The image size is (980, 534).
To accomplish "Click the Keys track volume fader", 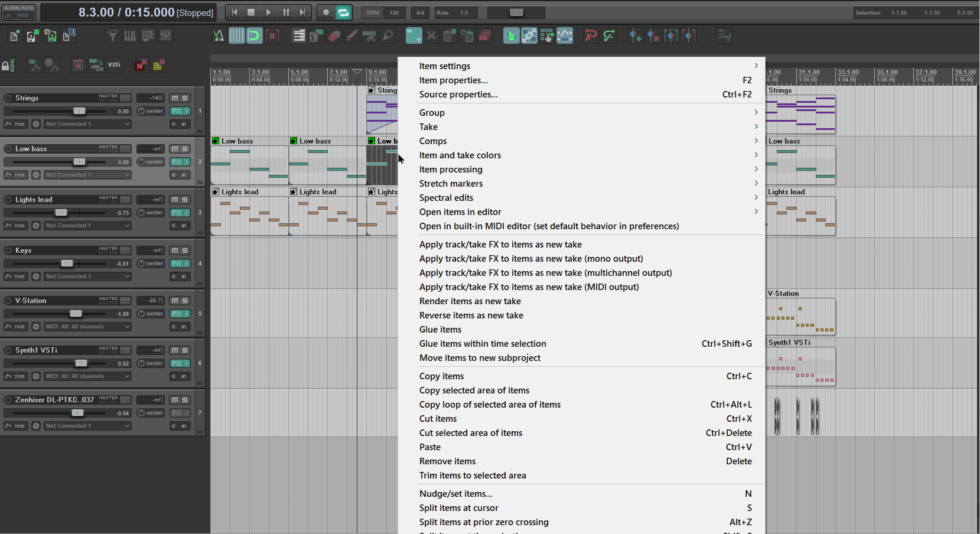I will [x=67, y=263].
